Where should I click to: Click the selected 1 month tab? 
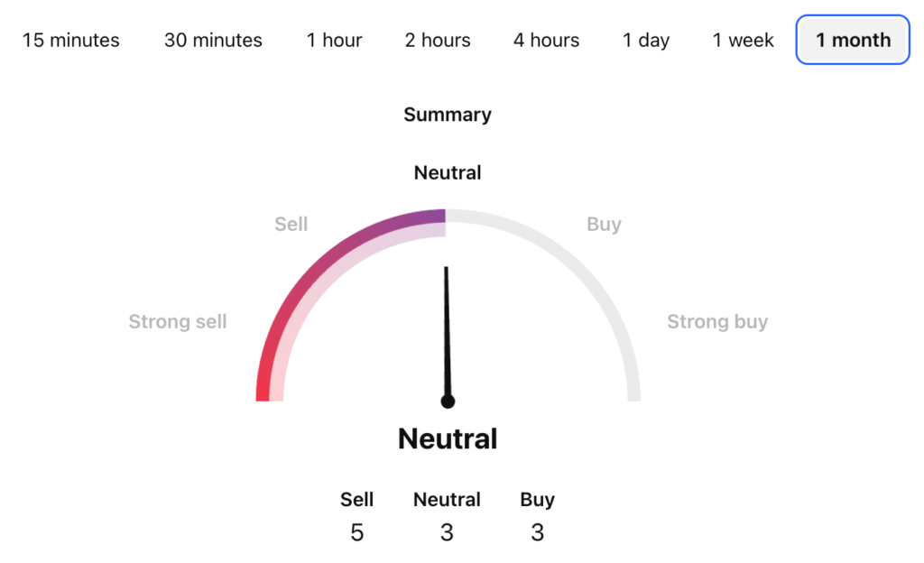coord(853,41)
